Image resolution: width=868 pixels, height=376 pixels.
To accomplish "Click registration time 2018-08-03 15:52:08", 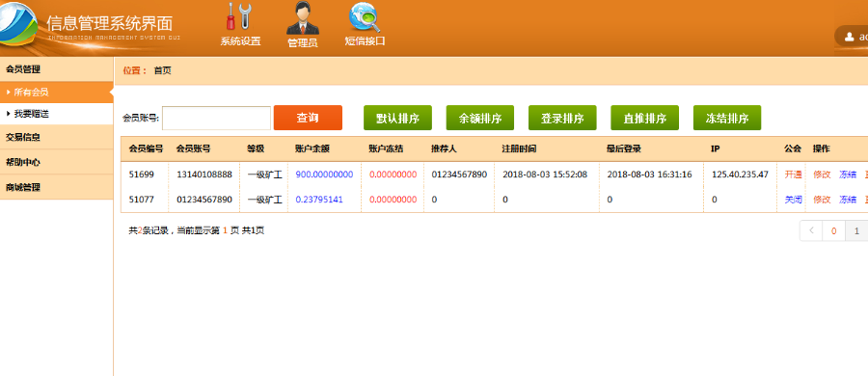I will [545, 175].
